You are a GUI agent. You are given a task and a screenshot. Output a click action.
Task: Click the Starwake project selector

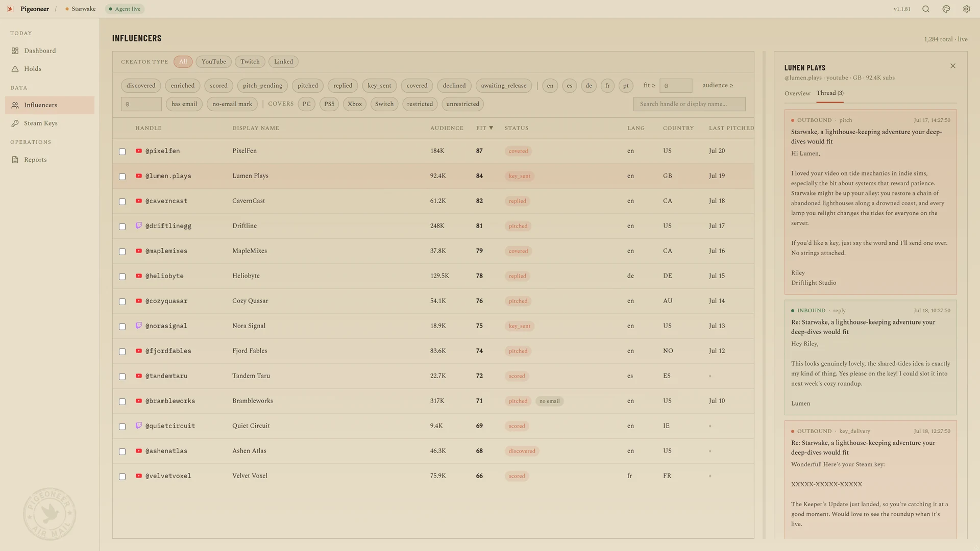[81, 9]
